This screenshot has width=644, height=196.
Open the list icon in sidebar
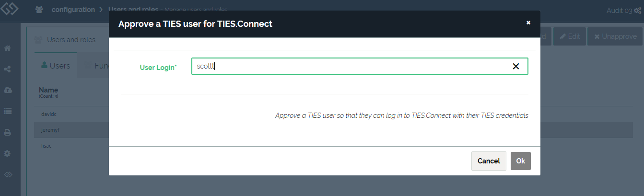pos(8,111)
